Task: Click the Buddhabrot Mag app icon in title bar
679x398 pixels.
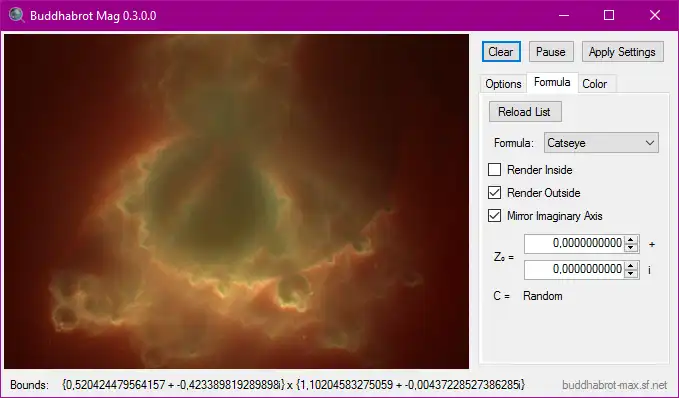Action: click(16, 15)
